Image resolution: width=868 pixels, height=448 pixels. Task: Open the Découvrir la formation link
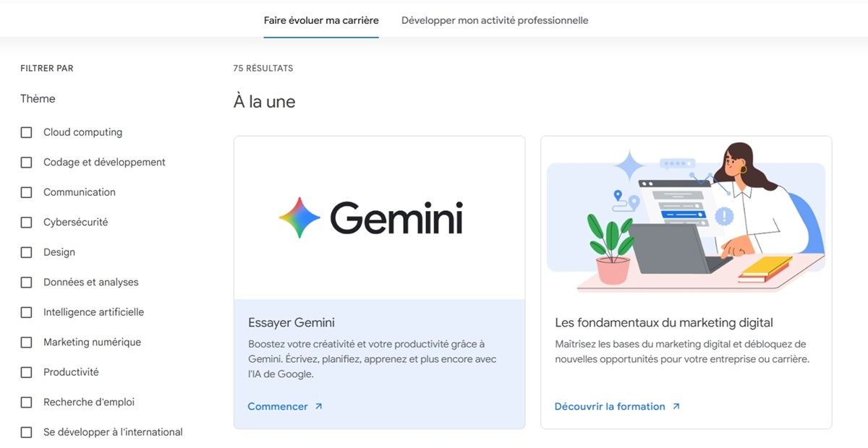coord(610,407)
